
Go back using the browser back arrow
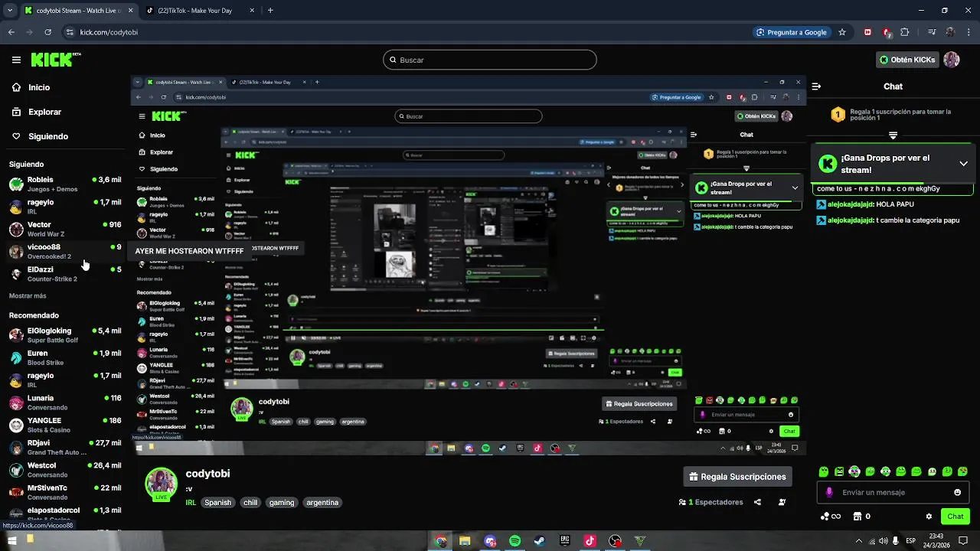[x=11, y=32]
